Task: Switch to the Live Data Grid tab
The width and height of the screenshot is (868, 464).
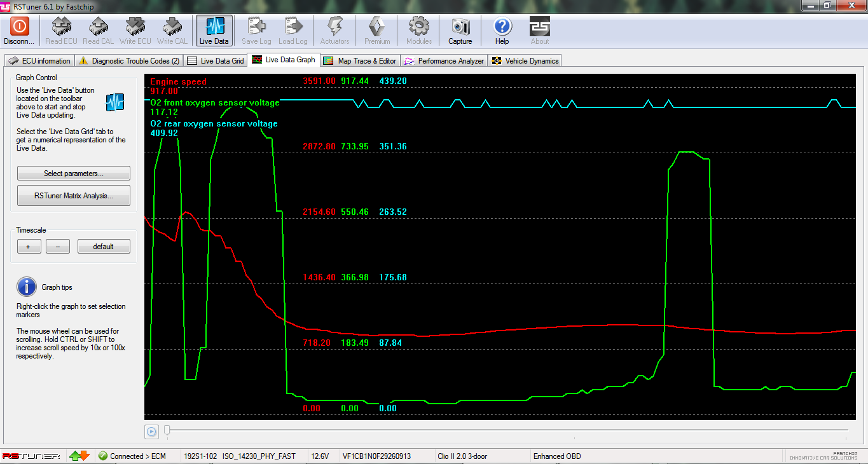Action: pyautogui.click(x=216, y=61)
